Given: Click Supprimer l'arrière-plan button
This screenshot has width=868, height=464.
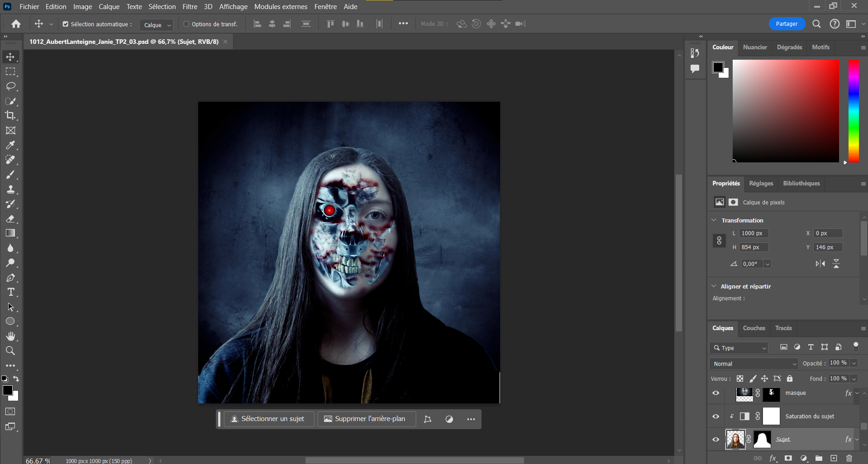Looking at the screenshot, I should click(x=365, y=419).
